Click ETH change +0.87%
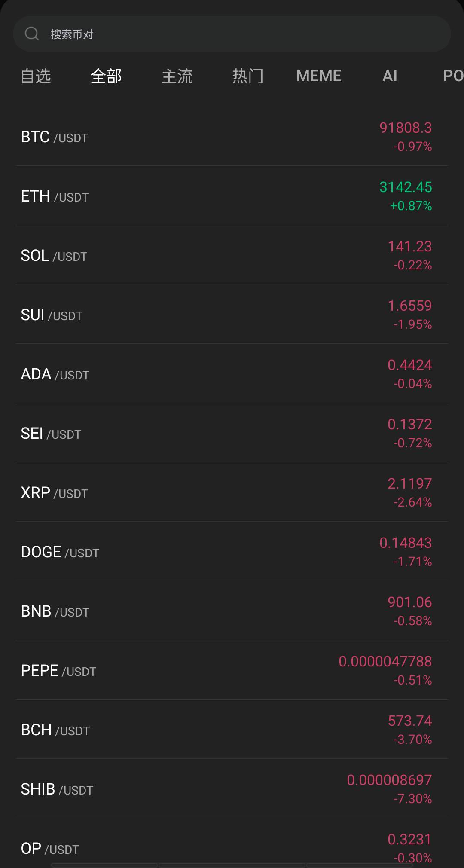 click(411, 206)
